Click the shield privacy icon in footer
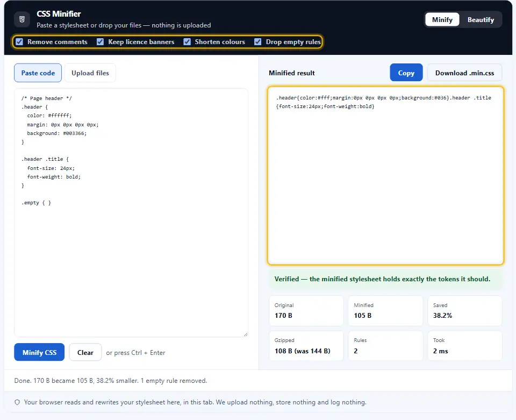Image resolution: width=516 pixels, height=420 pixels. point(17,402)
